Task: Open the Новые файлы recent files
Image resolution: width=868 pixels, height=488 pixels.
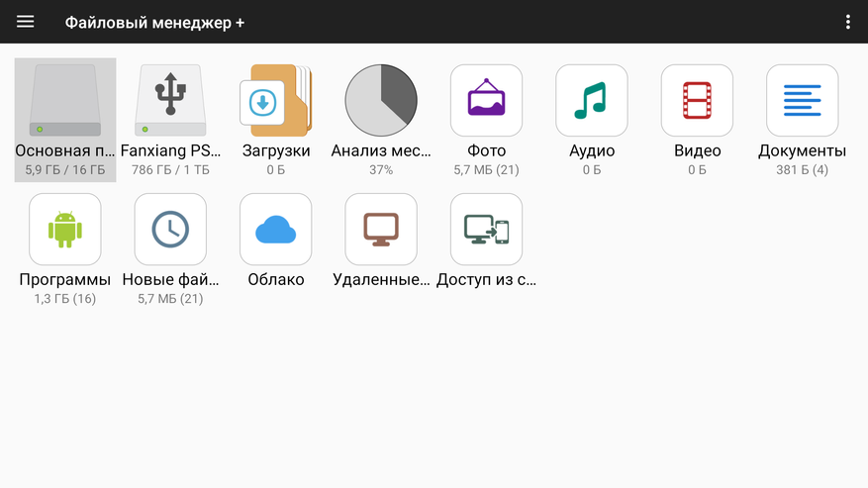Action: point(170,230)
